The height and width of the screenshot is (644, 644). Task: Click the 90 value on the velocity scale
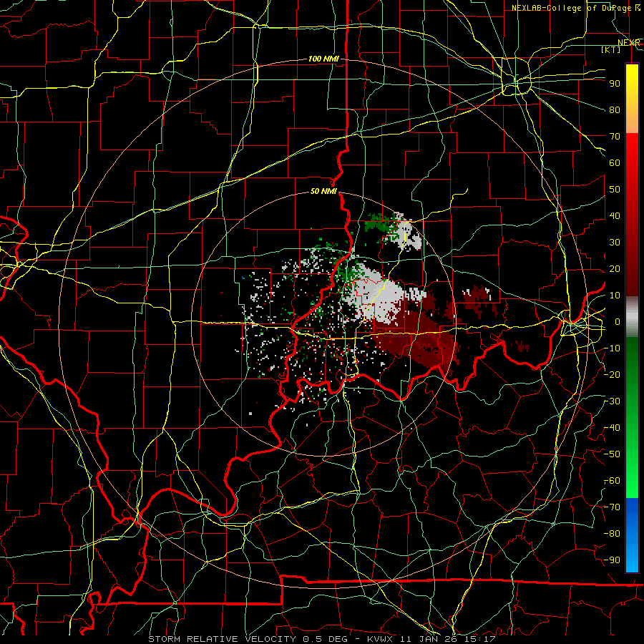tap(615, 84)
